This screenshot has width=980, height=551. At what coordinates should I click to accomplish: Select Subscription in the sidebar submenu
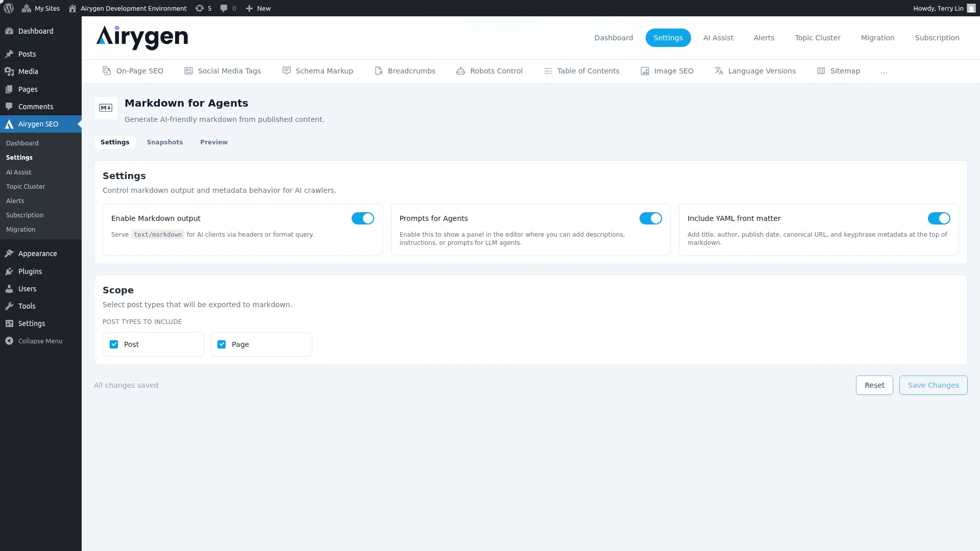tap(25, 215)
